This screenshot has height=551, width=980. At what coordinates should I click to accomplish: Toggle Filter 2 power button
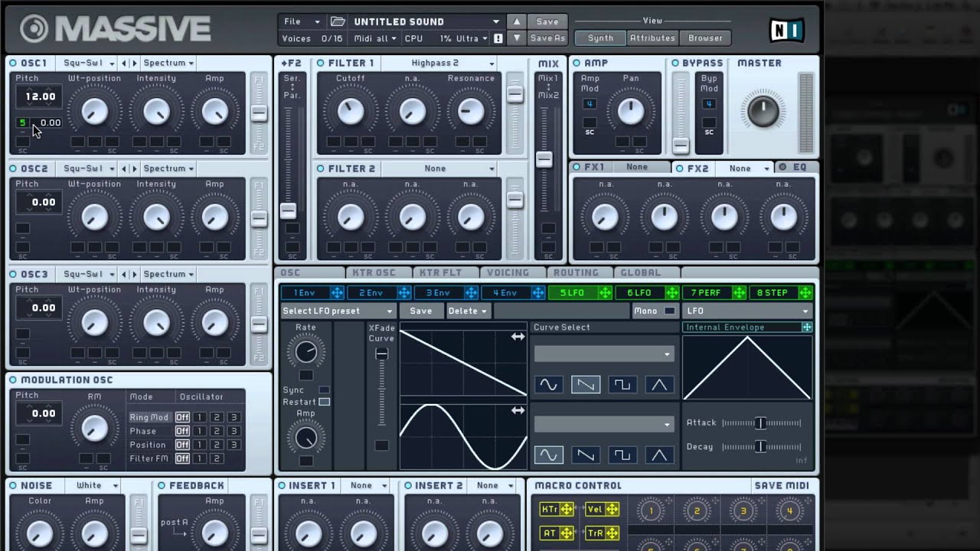pyautogui.click(x=321, y=168)
